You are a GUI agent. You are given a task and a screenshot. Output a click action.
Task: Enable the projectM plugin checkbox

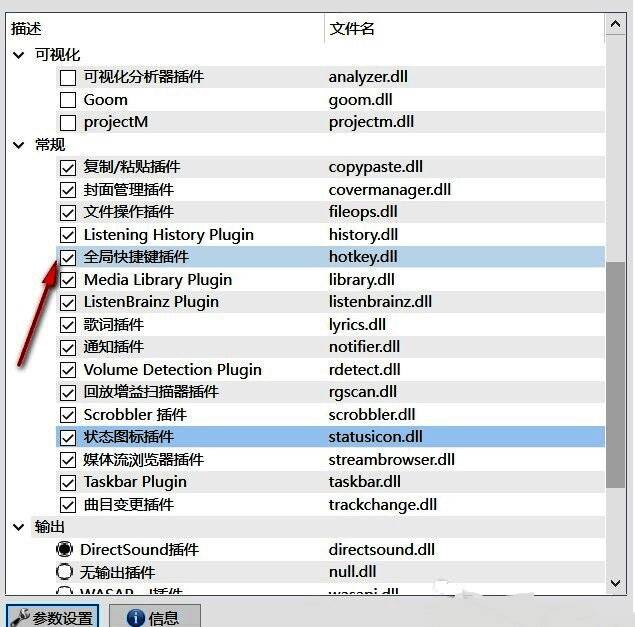coord(68,122)
